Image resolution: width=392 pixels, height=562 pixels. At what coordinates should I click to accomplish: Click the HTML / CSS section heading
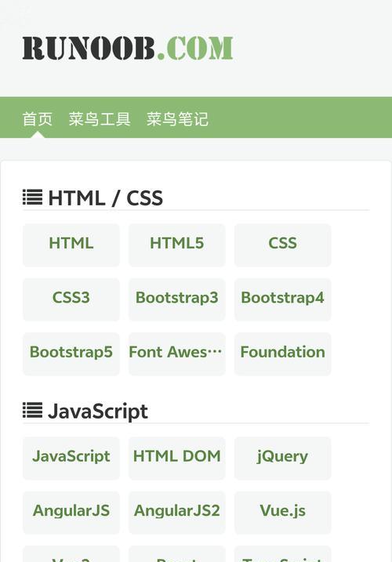tap(105, 198)
